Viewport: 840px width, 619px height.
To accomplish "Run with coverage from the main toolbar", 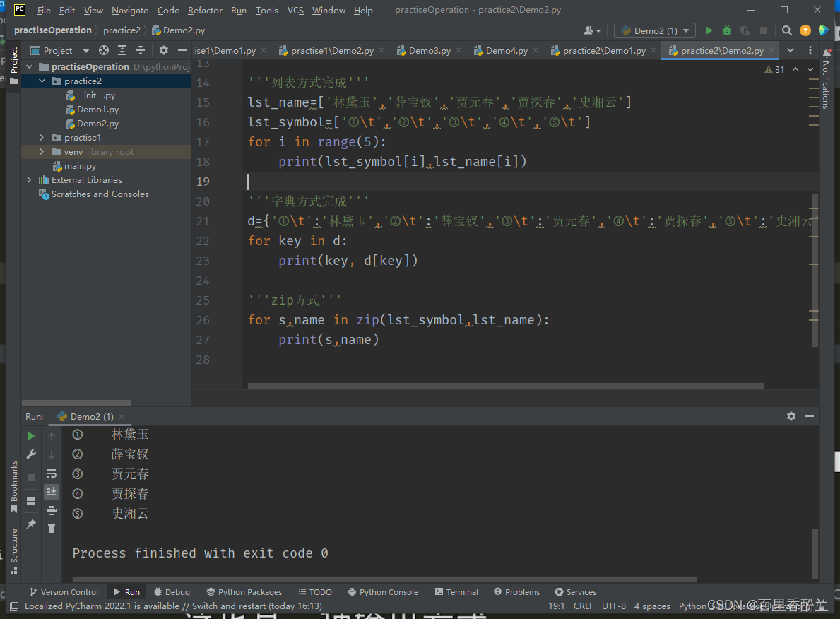I will [x=745, y=30].
